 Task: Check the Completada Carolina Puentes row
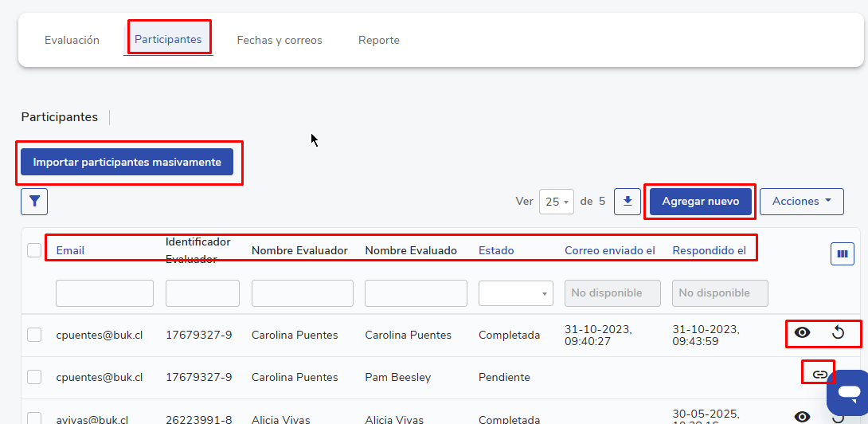coord(34,335)
